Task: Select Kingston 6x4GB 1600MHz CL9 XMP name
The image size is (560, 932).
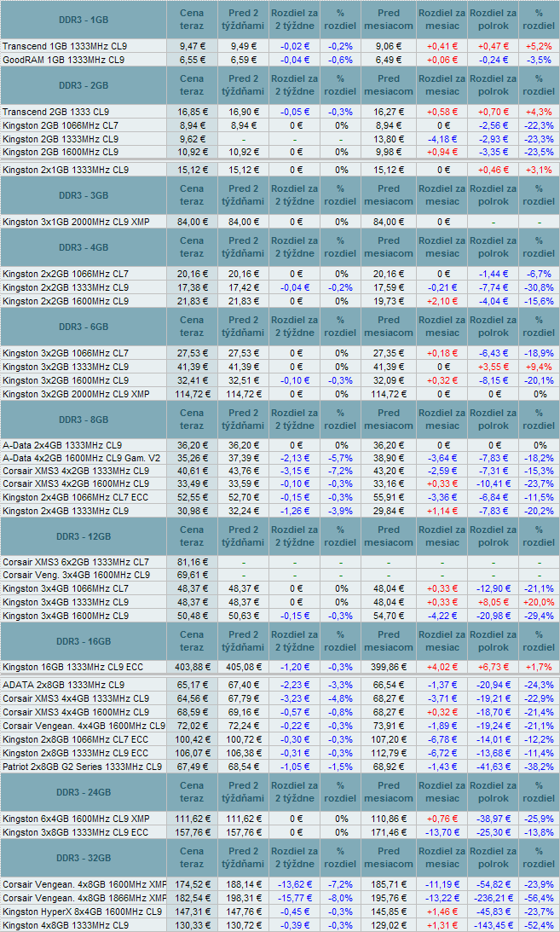Action: [x=76, y=819]
